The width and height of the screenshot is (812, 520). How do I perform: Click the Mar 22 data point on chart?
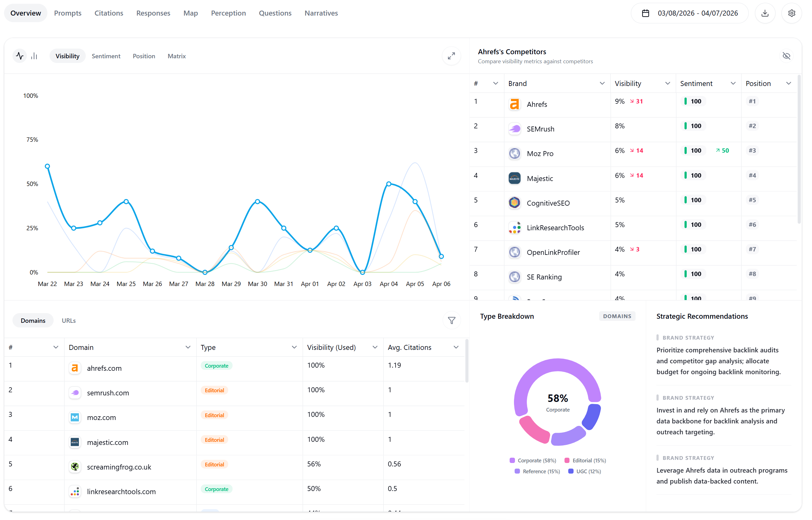click(48, 166)
